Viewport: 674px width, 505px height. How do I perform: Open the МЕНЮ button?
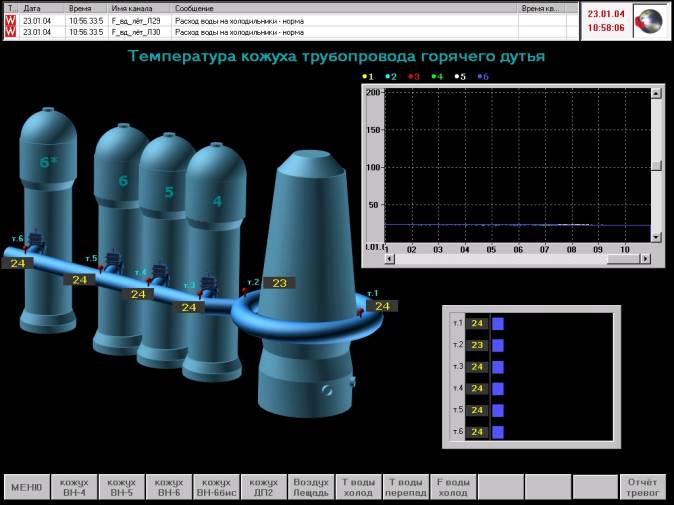26,487
